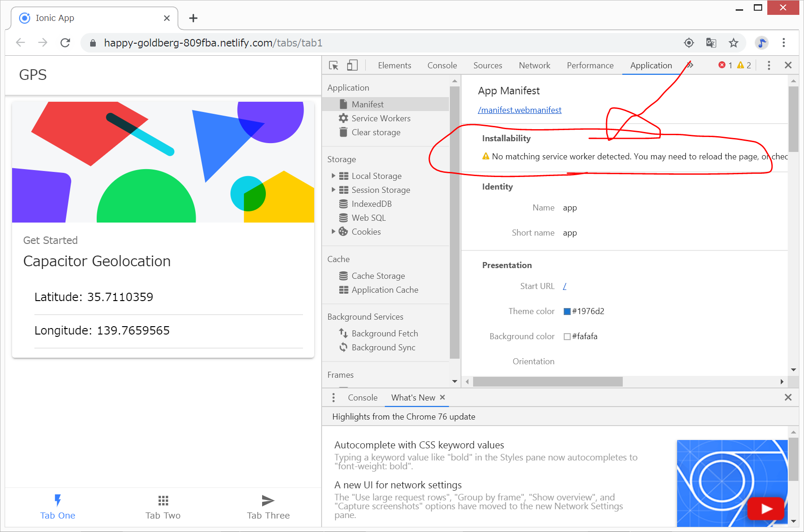Close the What's New tab
The image size is (804, 532).
click(442, 397)
